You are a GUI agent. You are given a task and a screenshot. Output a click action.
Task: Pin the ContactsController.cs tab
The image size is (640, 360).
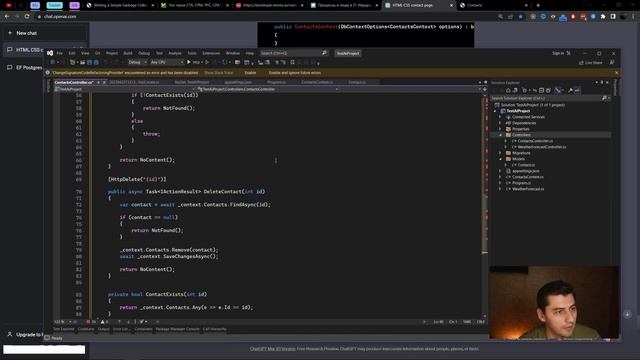pos(98,82)
